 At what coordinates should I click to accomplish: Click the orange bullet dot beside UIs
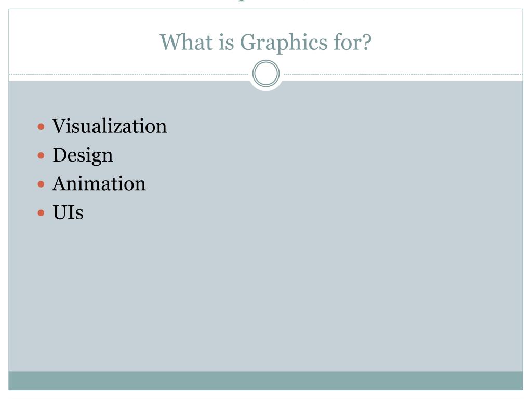[x=41, y=213]
